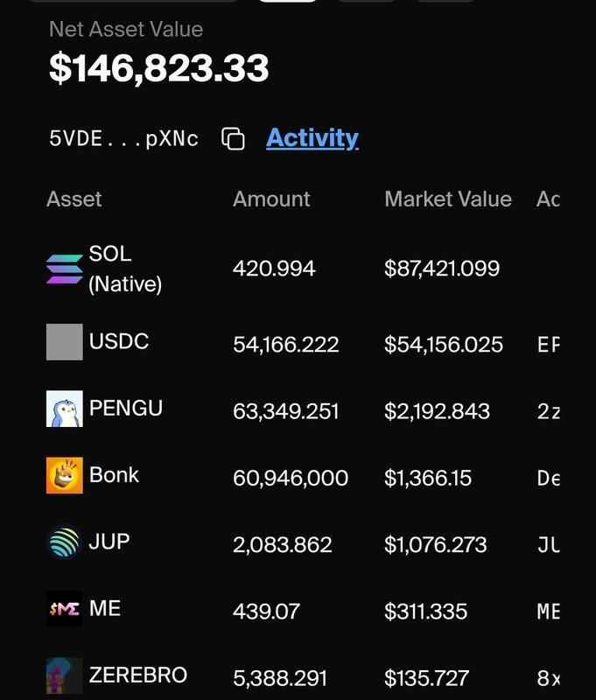Select the SOL market value $87,421.099
The image size is (596, 700).
[x=442, y=269]
